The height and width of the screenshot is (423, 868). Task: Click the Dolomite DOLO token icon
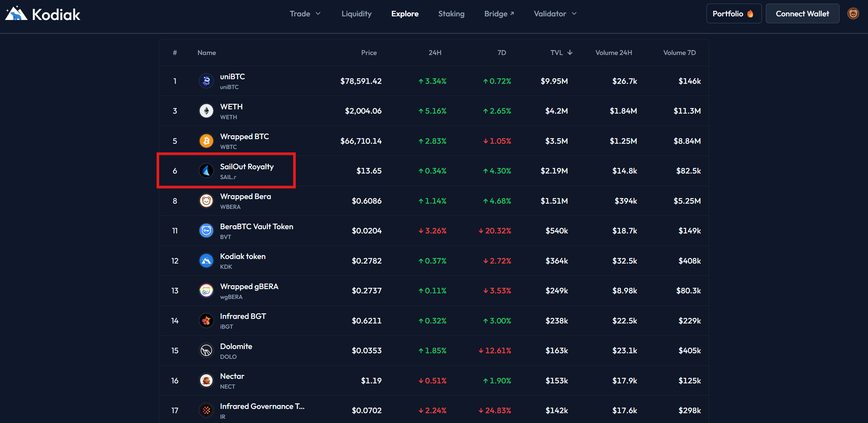pyautogui.click(x=206, y=351)
